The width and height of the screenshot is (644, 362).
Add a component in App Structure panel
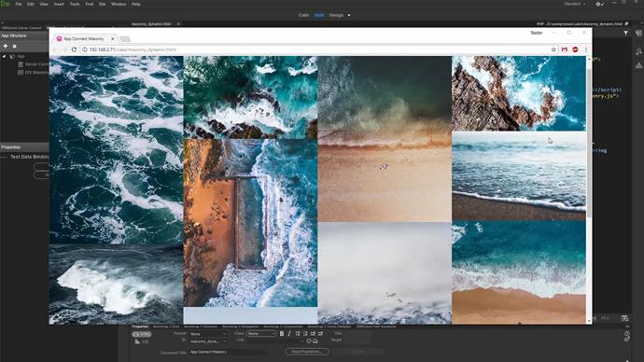(6, 46)
